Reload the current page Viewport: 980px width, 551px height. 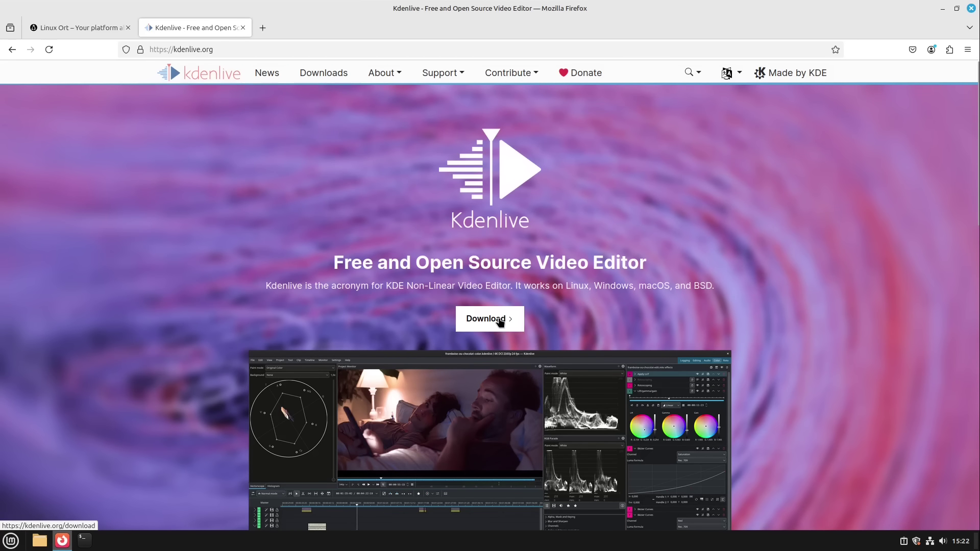tap(49, 49)
